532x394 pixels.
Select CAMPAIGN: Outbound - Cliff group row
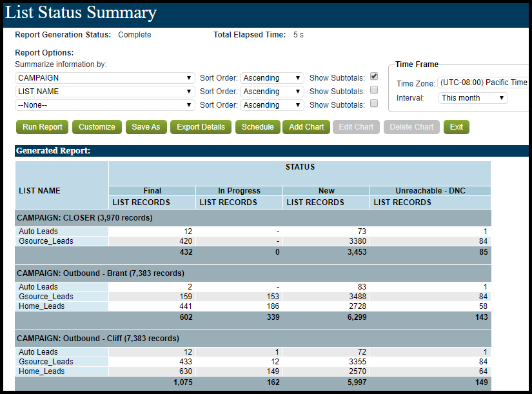pos(253,339)
